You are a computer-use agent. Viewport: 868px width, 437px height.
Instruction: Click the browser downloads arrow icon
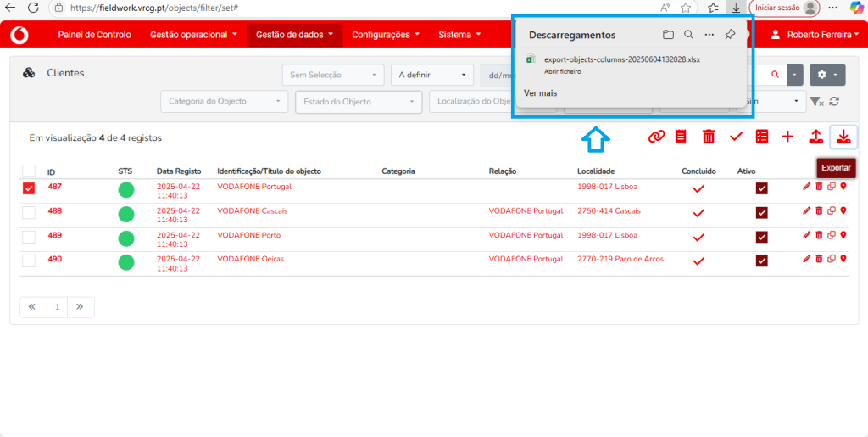(x=736, y=8)
